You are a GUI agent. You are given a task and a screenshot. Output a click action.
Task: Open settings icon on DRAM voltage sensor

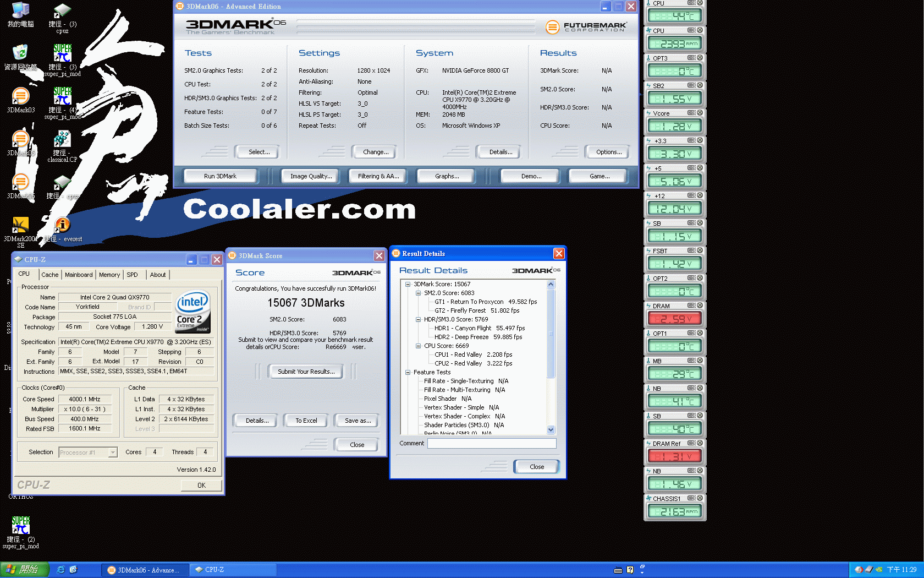[691, 306]
